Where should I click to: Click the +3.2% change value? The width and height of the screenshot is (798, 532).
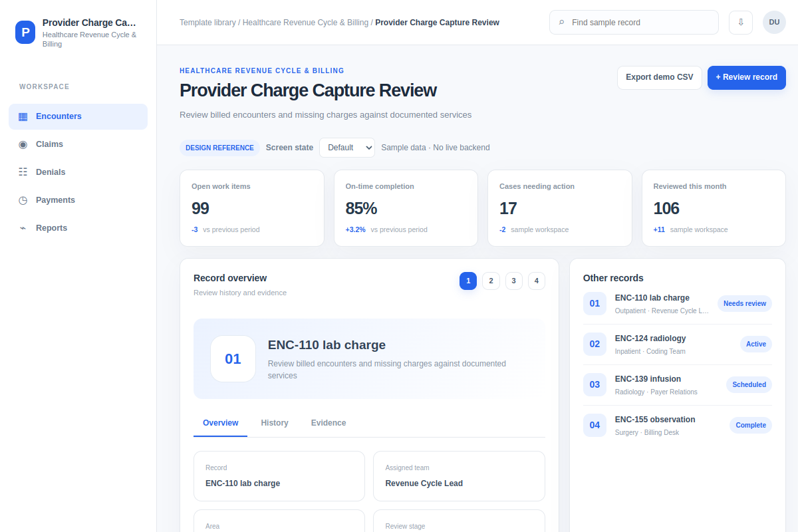355,229
